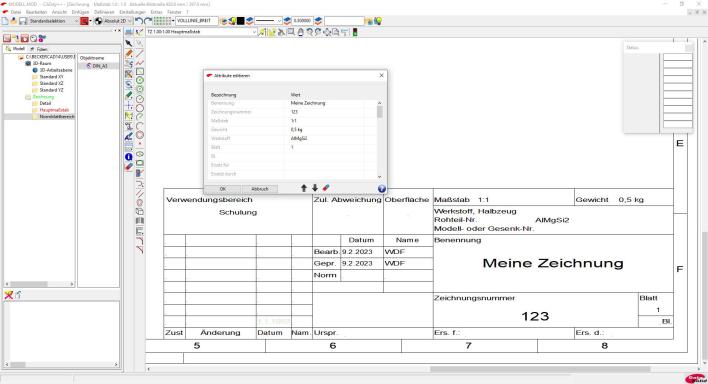Click the eraser icon in the attributes dialog

(326, 188)
